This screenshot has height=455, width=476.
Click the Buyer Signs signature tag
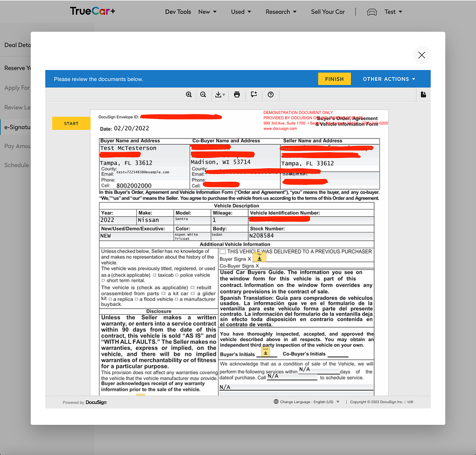(x=259, y=257)
